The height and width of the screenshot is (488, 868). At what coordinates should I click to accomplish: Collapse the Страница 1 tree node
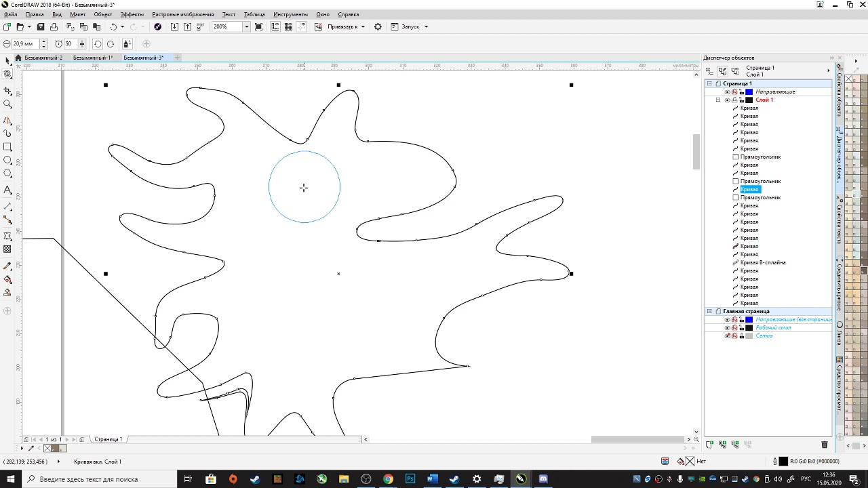[709, 83]
